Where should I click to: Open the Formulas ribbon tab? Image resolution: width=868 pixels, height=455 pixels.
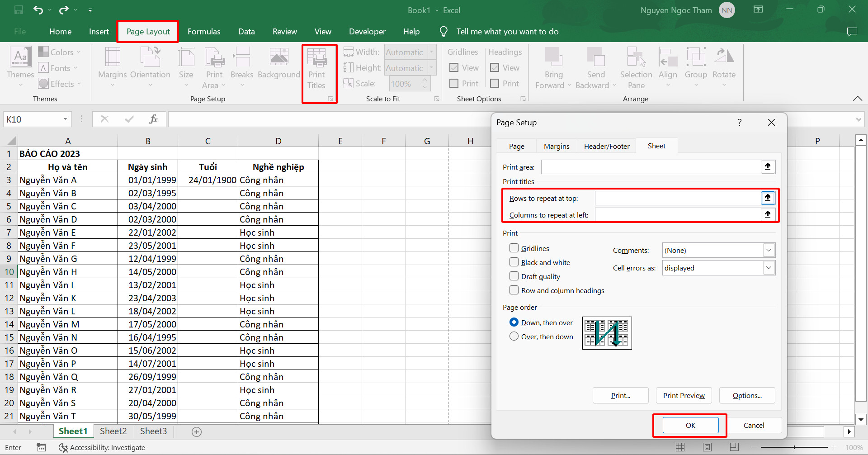click(204, 32)
